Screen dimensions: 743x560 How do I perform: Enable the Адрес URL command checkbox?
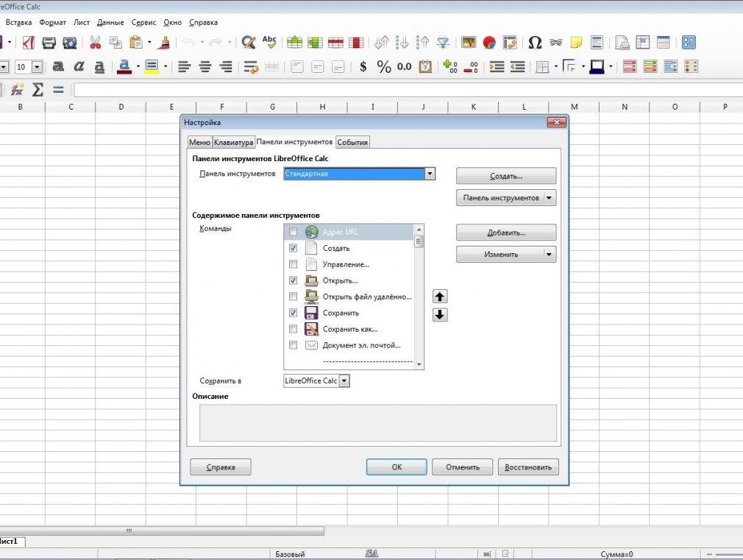point(294,232)
